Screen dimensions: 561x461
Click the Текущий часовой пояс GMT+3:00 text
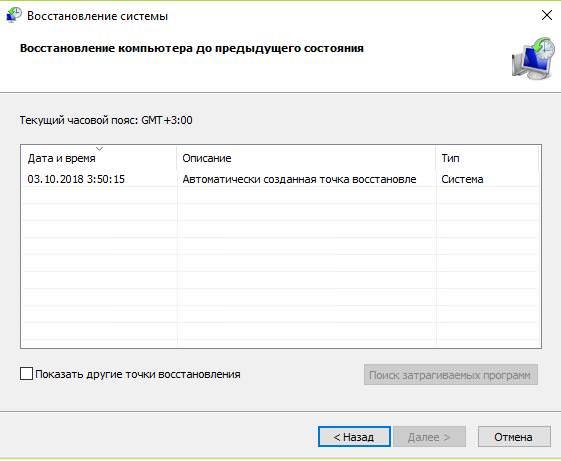[106, 120]
